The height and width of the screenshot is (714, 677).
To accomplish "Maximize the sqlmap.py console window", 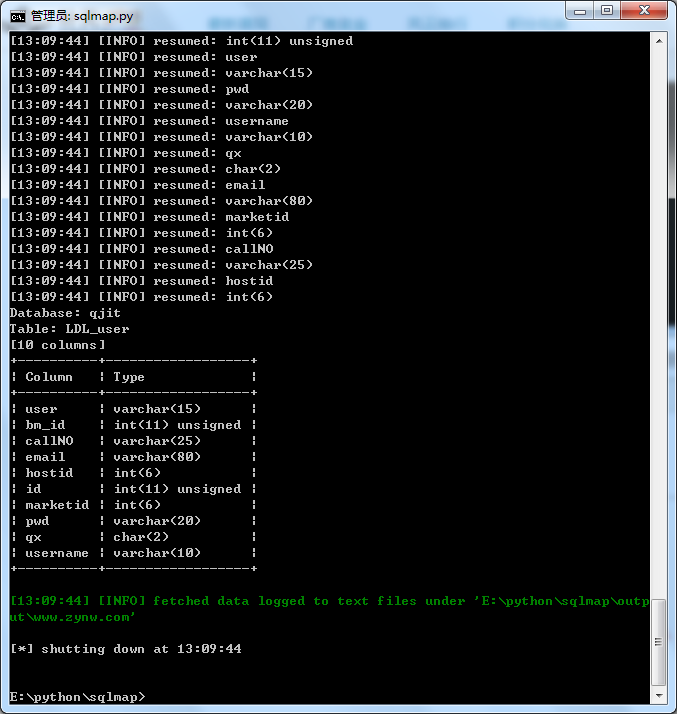I will pos(606,11).
